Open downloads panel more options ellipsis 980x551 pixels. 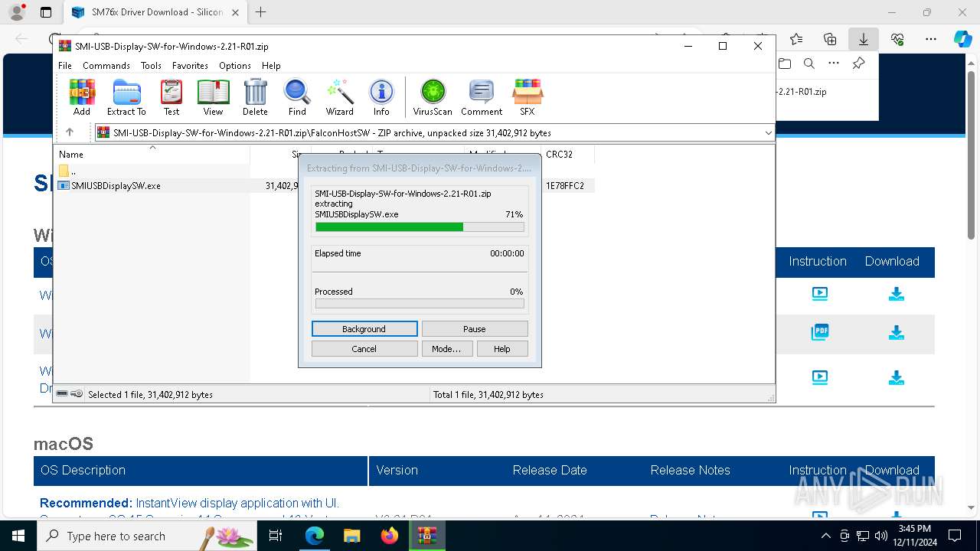tap(834, 64)
